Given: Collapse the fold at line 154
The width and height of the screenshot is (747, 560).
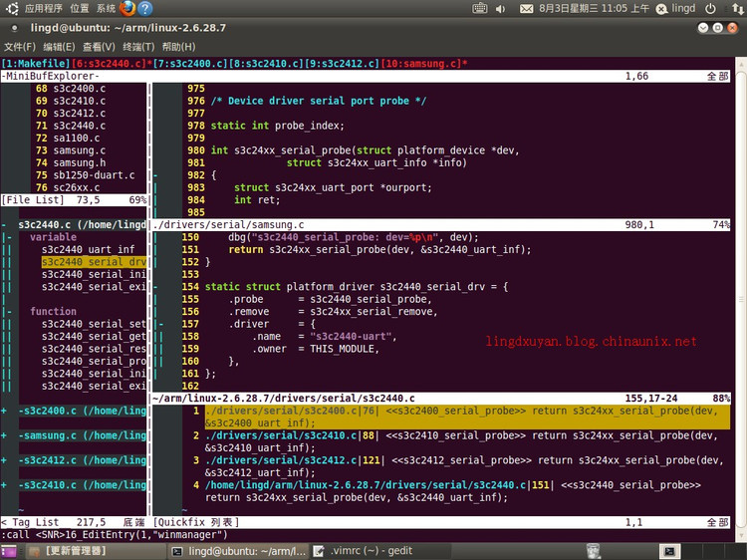Looking at the screenshot, I should pyautogui.click(x=155, y=286).
